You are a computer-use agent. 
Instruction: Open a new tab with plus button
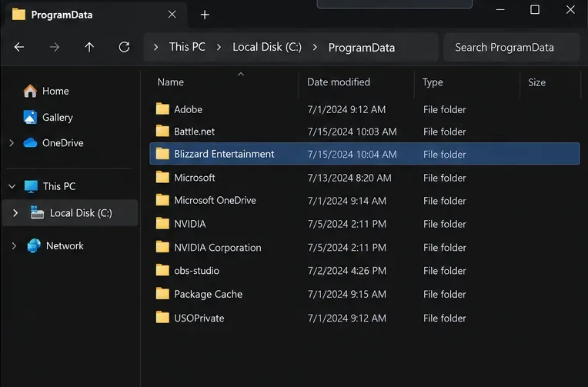pos(205,15)
